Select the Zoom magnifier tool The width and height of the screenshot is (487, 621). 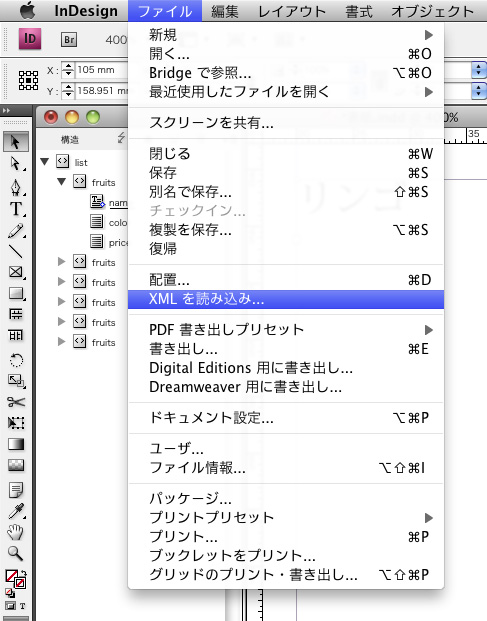point(15,553)
